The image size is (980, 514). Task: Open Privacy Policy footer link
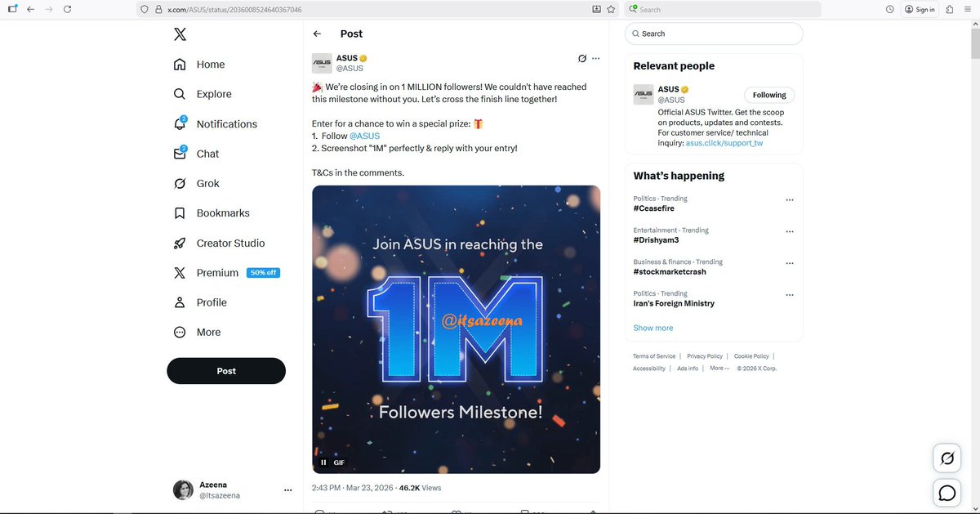(705, 356)
